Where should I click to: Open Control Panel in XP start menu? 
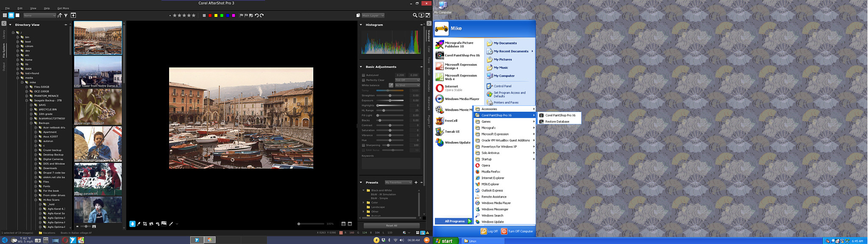502,86
